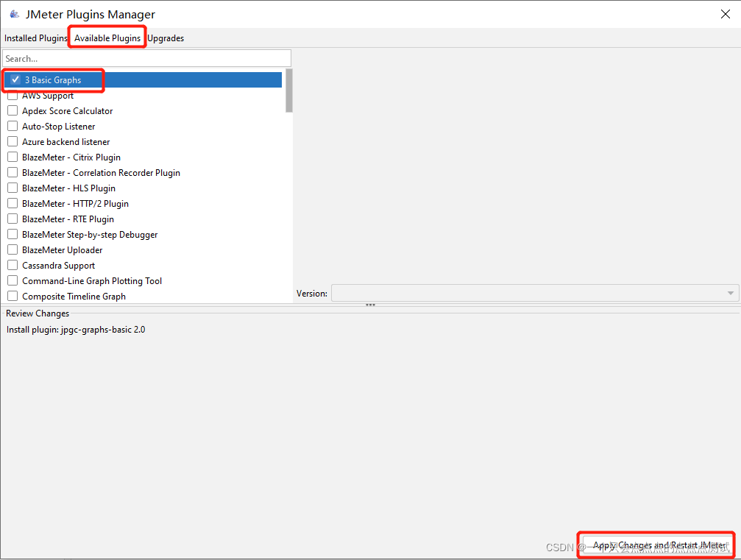Go to the Upgrades tab
This screenshot has height=560, width=741.
click(x=166, y=38)
